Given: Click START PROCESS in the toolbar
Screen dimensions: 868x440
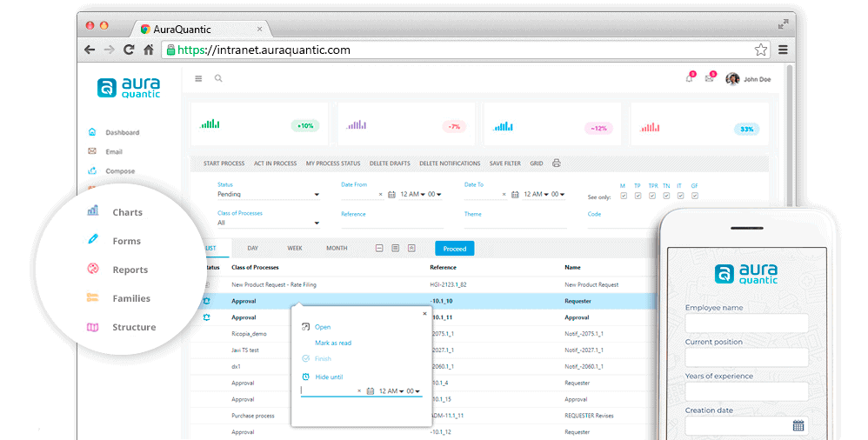Looking at the screenshot, I should pyautogui.click(x=224, y=163).
